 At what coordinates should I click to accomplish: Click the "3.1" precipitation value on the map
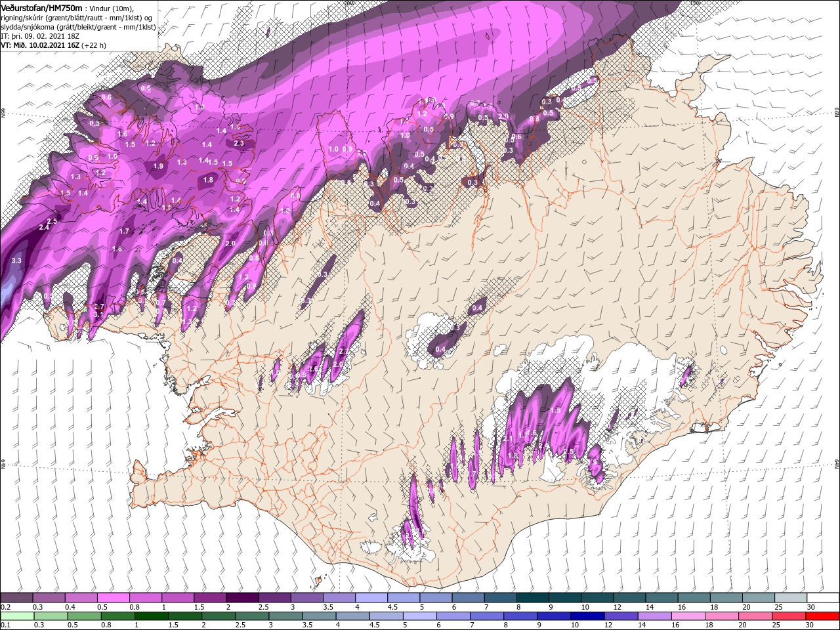pos(99,315)
